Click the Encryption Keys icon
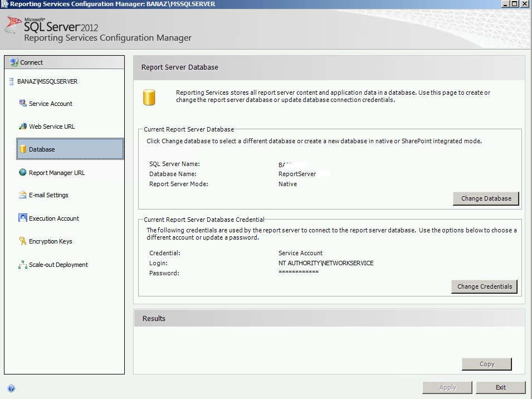The width and height of the screenshot is (532, 399). pos(23,241)
